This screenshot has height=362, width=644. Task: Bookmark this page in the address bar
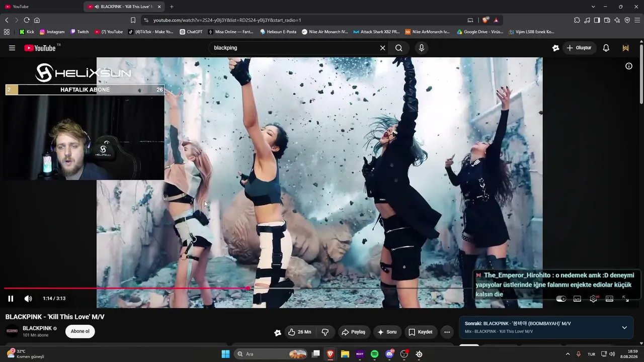pos(133,20)
